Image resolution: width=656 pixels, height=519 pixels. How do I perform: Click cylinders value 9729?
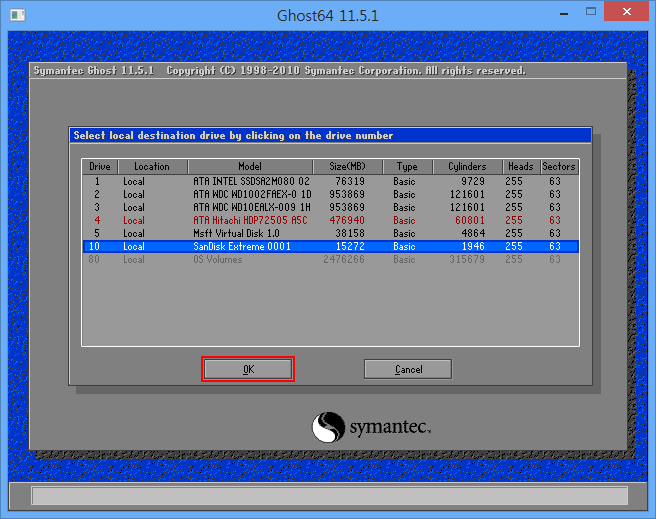tap(473, 182)
